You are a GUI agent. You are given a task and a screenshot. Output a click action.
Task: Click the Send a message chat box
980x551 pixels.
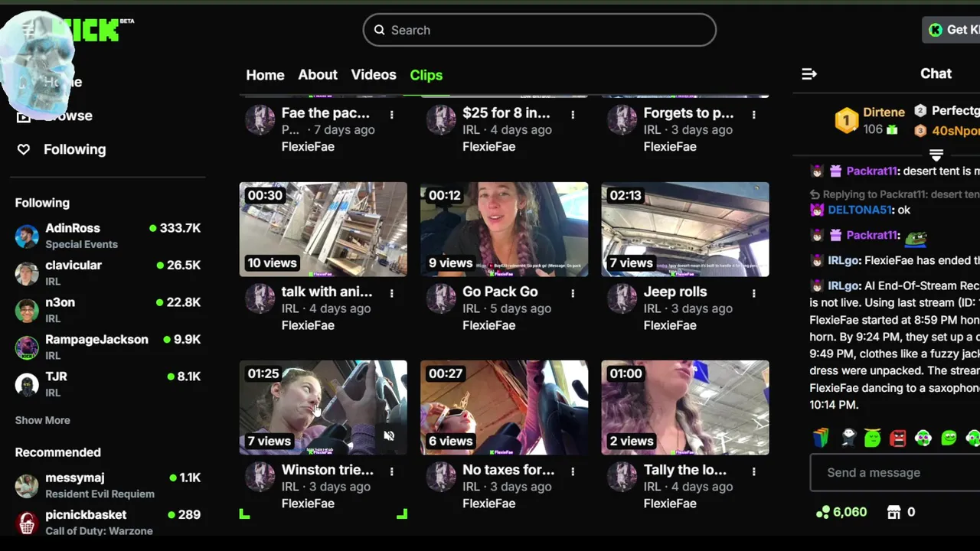pos(895,472)
